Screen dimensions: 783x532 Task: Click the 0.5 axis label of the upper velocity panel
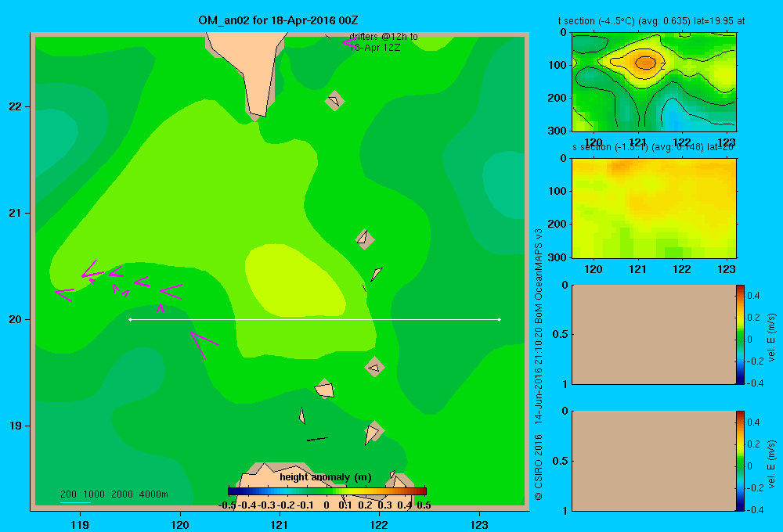[561, 334]
